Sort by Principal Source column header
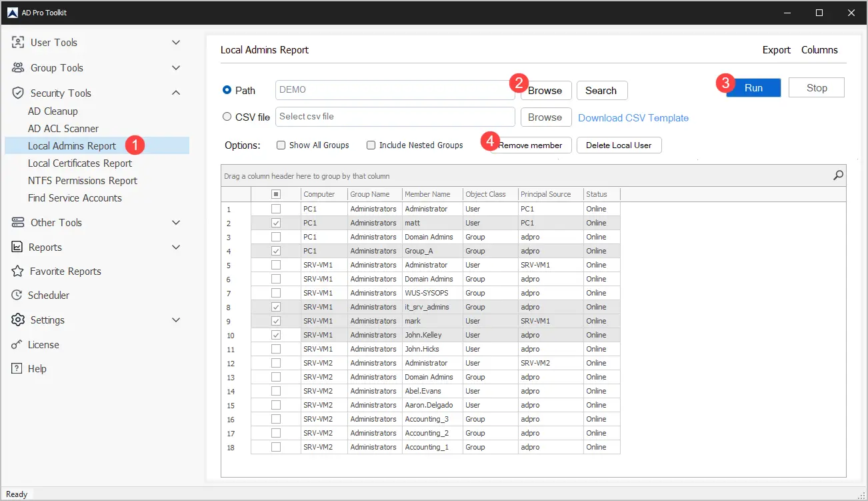The height and width of the screenshot is (501, 868). coord(551,194)
